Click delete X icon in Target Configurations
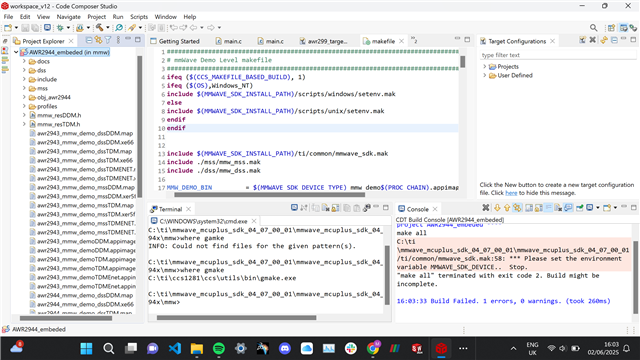This screenshot has width=640, height=360. coord(593,40)
